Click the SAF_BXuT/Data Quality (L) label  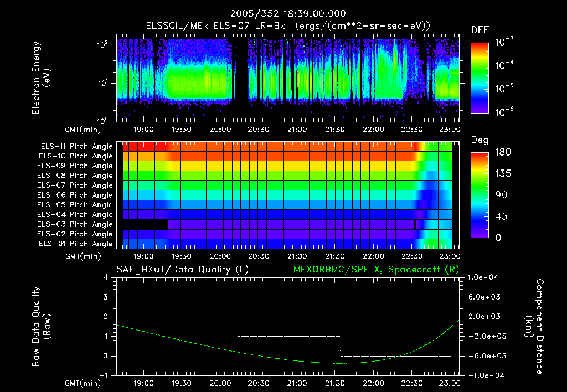(183, 270)
